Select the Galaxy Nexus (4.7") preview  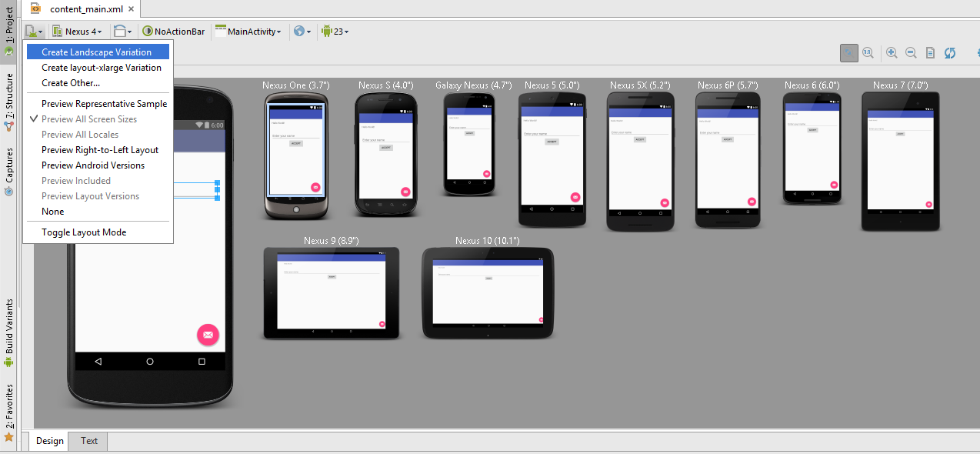(468, 144)
